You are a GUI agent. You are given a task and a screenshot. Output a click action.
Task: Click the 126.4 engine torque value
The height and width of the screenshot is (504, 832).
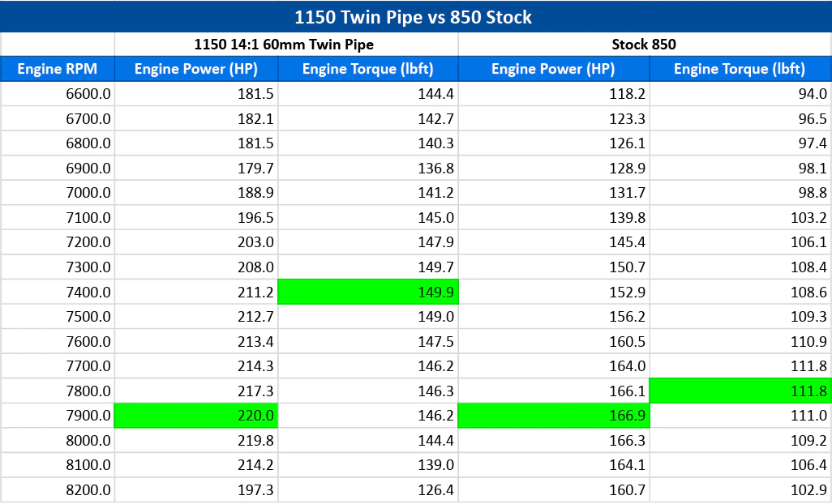367,490
